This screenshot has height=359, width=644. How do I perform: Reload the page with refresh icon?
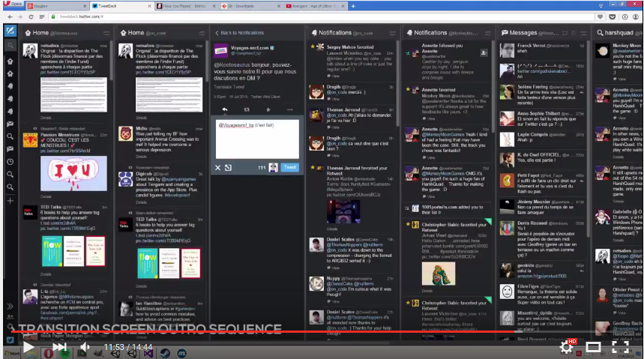(x=31, y=16)
